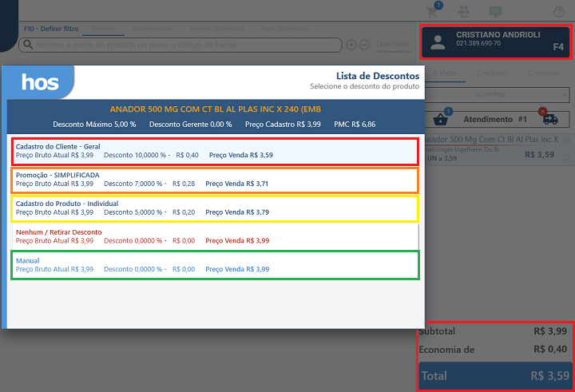The image size is (575, 392).
Task: Click the trash icon on Anador item
Action: tap(566, 159)
